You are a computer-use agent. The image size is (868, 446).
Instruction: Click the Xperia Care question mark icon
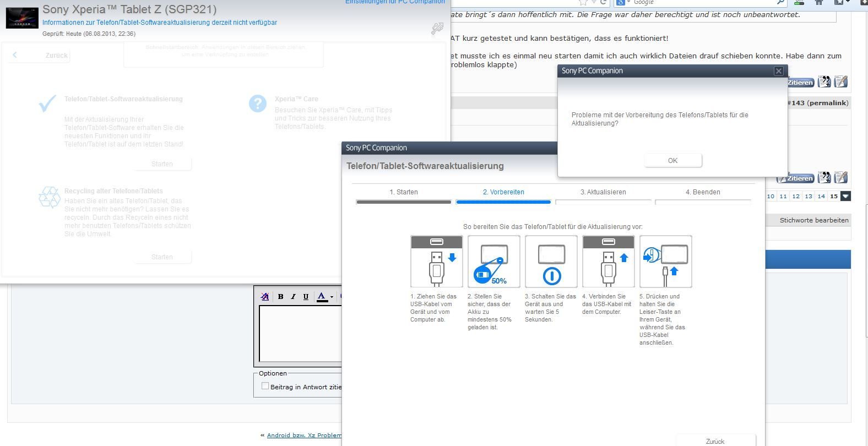pyautogui.click(x=257, y=104)
